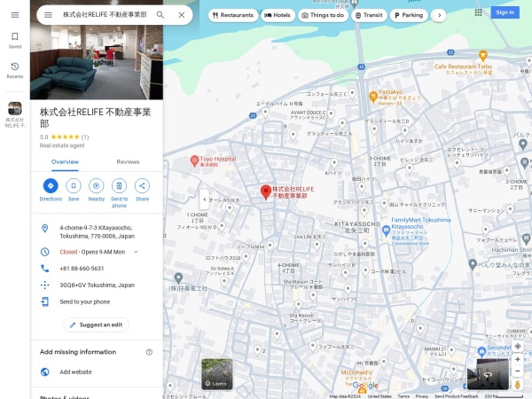
Task: Open Privacy link at map bottom
Action: [x=422, y=396]
